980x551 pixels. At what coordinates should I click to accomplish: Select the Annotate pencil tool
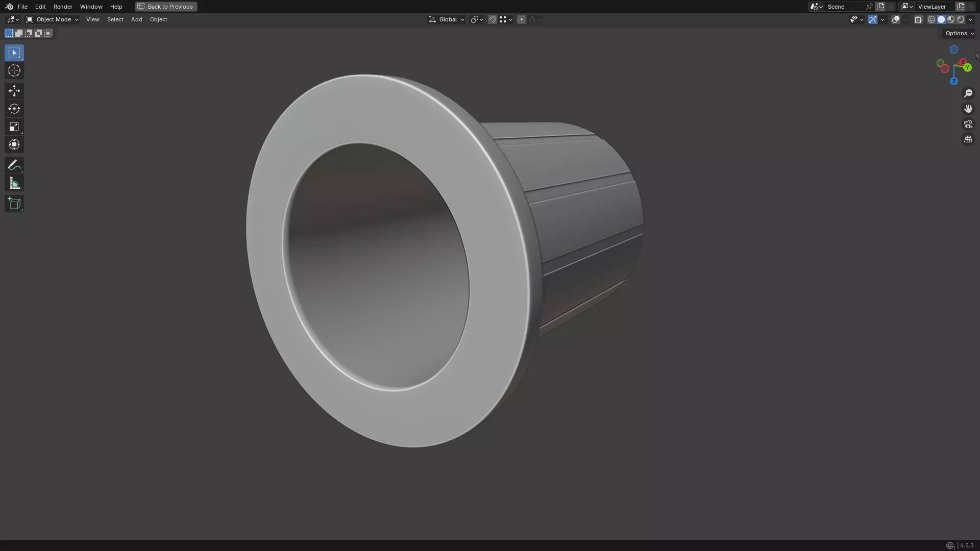point(14,165)
